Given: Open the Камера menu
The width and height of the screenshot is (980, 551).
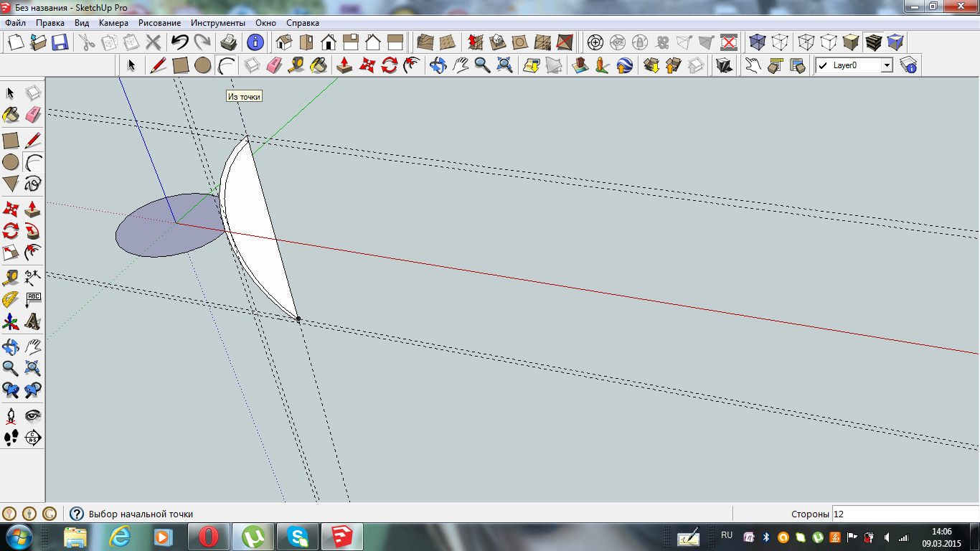Looking at the screenshot, I should 113,23.
